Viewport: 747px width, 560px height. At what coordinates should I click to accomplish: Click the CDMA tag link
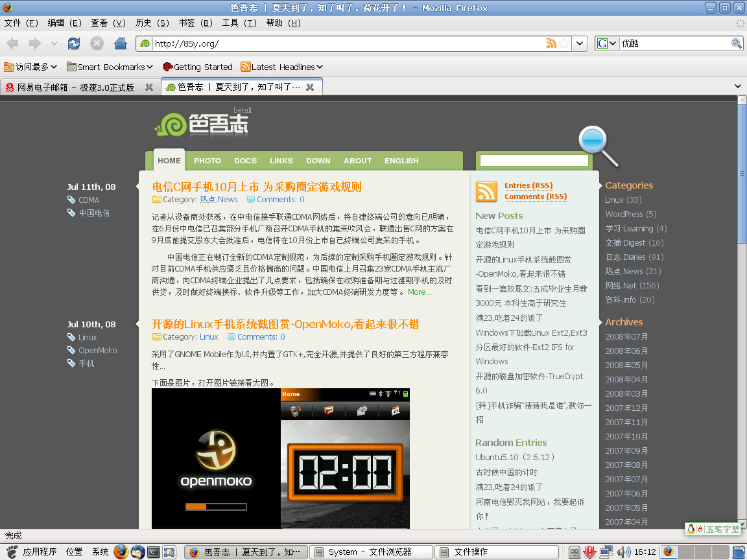click(x=89, y=200)
